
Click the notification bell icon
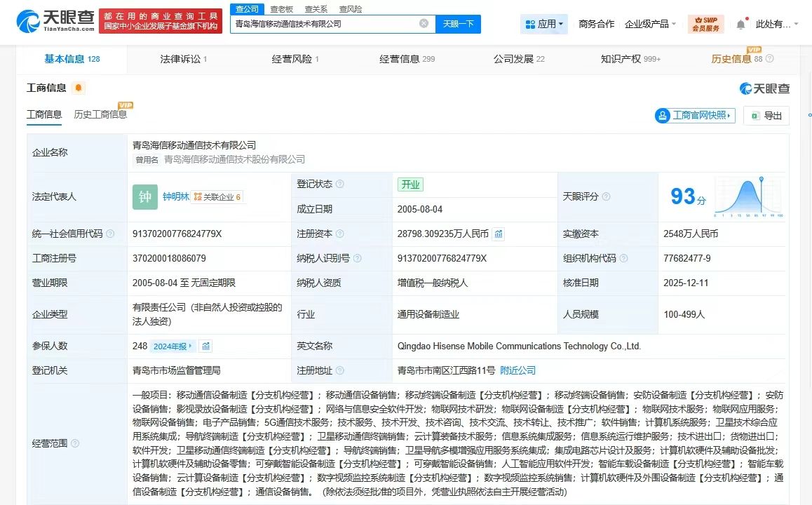740,25
